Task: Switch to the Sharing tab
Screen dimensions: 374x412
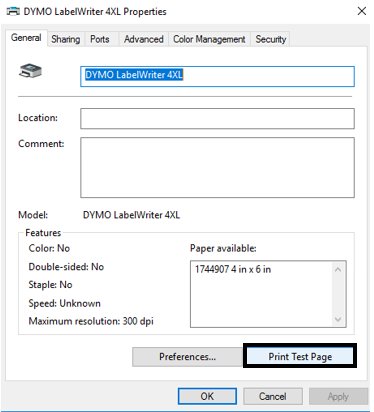Action: click(66, 39)
